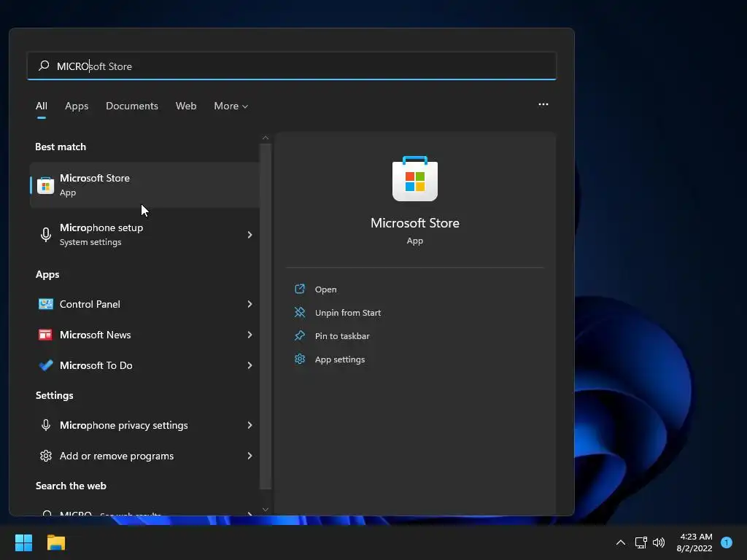
Task: Click the volume speaker tray icon
Action: click(659, 542)
